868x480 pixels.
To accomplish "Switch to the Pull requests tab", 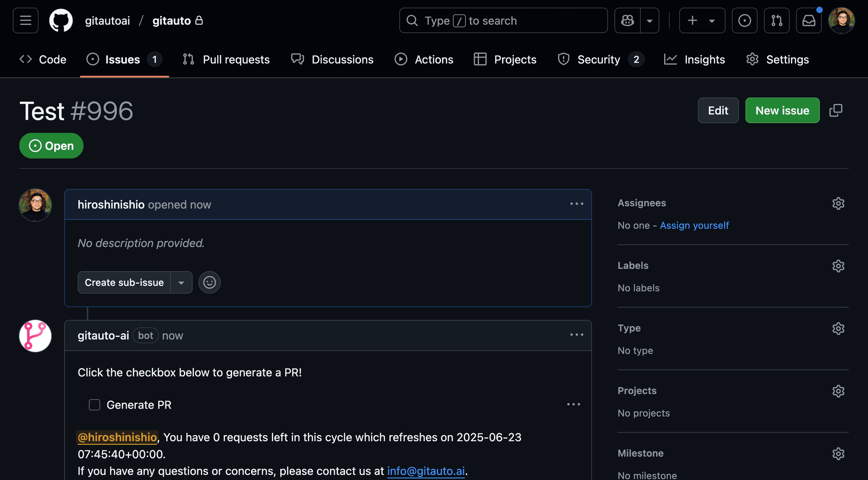I will pos(226,59).
